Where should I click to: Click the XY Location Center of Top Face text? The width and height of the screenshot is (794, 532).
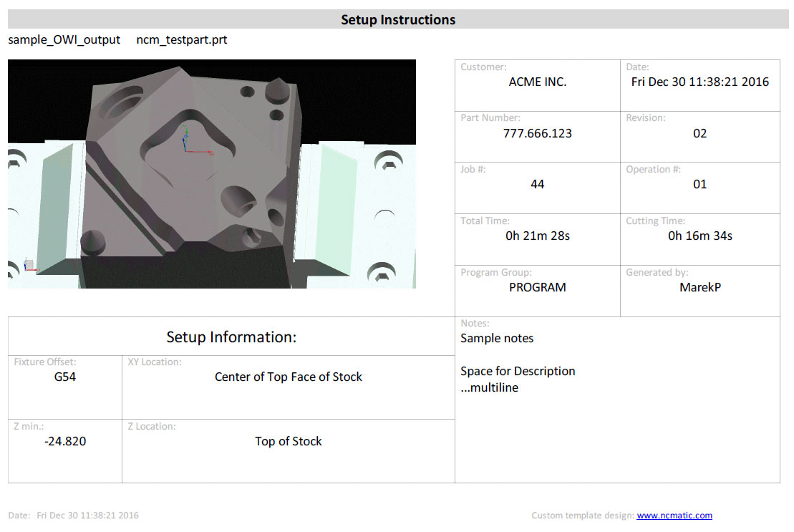point(288,377)
